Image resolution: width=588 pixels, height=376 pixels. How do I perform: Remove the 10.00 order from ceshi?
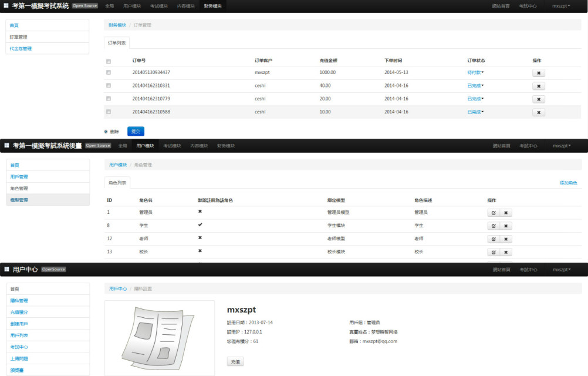(x=538, y=112)
